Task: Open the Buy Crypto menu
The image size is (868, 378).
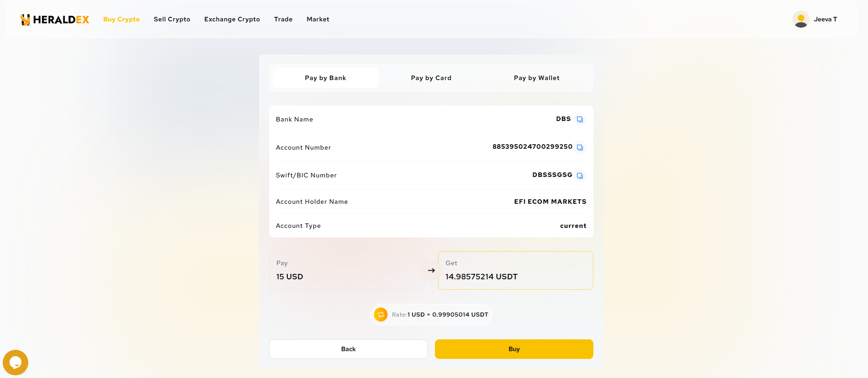Action: point(121,19)
